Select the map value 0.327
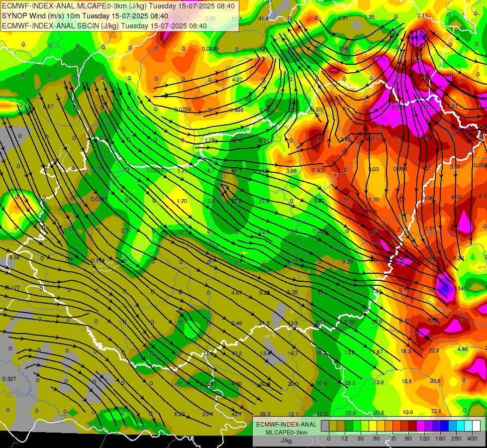The width and height of the screenshot is (487, 448). [9, 379]
